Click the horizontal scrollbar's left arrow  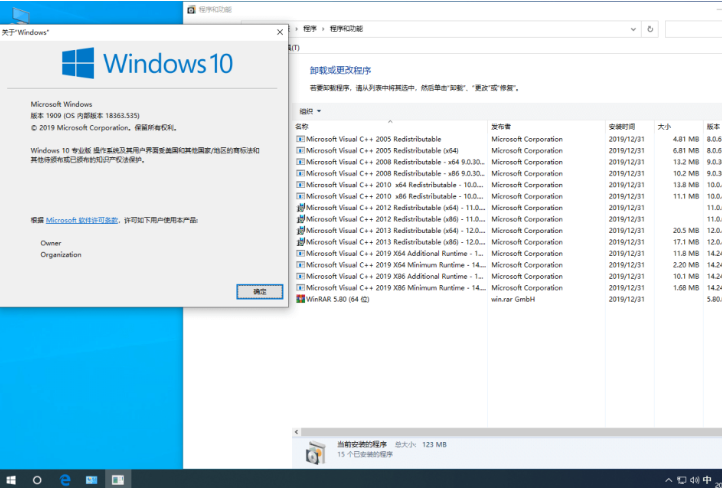(x=297, y=432)
